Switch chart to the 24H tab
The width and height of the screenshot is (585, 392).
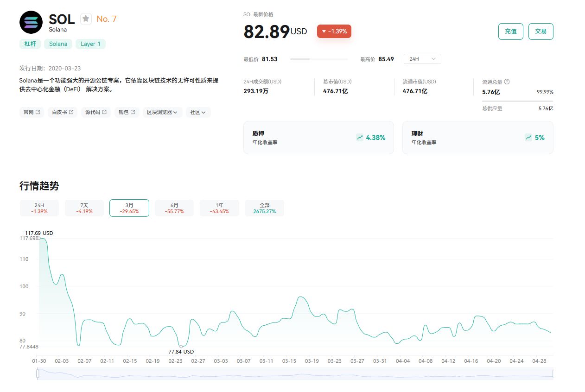tap(39, 208)
